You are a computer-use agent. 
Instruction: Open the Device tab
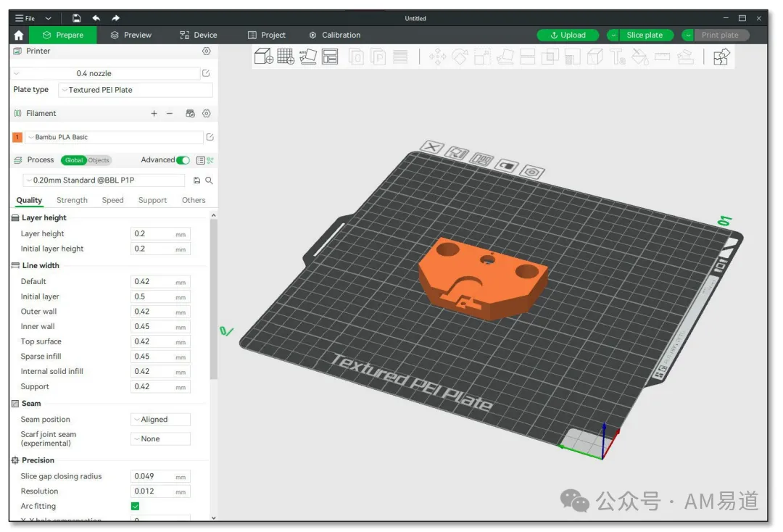click(199, 35)
